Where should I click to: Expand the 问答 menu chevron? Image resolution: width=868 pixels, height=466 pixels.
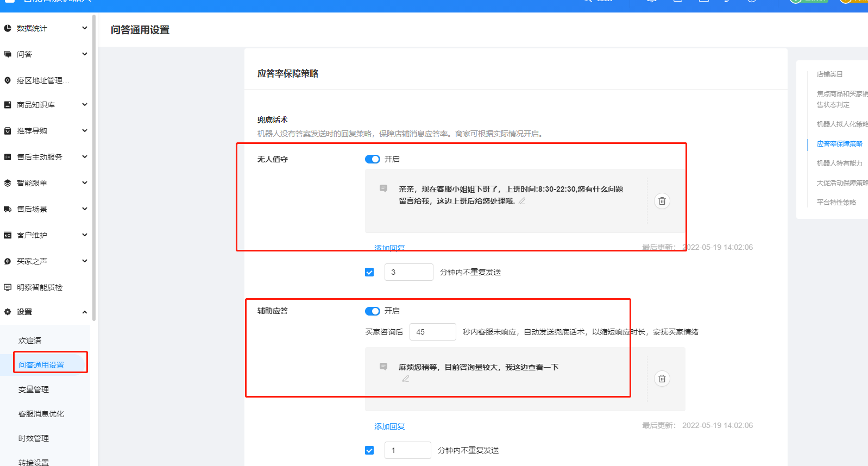tap(85, 54)
